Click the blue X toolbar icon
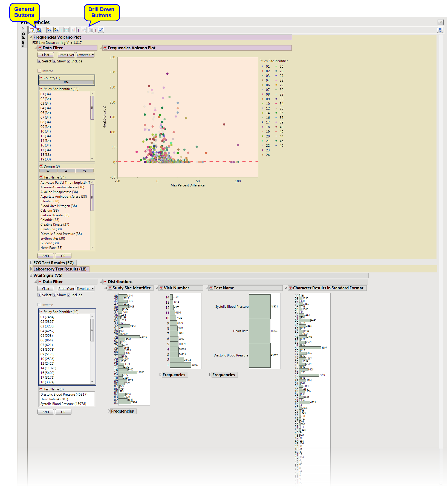The height and width of the screenshot is (498, 448). coord(101,30)
